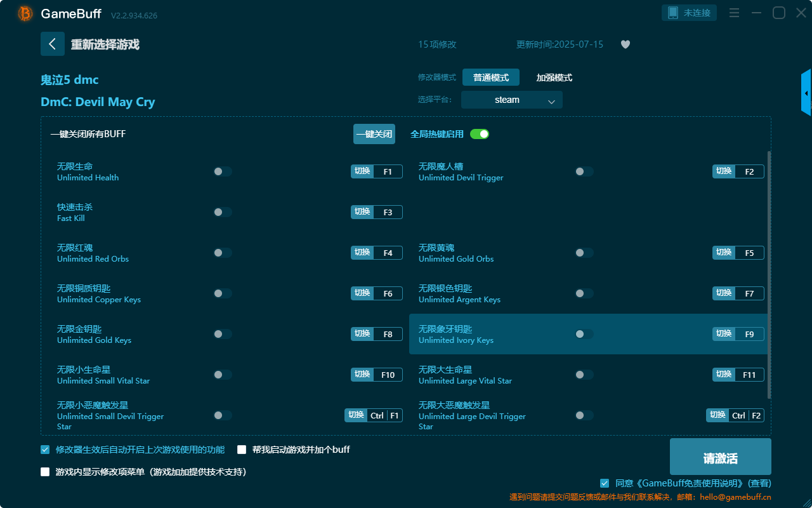Viewport: 812px width, 508px height.
Task: Toggle Unlimited Copper Keys switch
Action: 223,293
